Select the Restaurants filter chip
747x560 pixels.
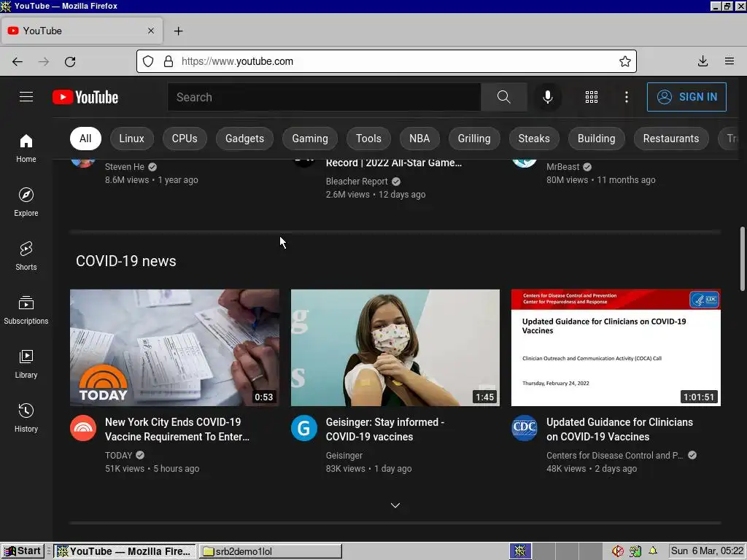point(671,139)
